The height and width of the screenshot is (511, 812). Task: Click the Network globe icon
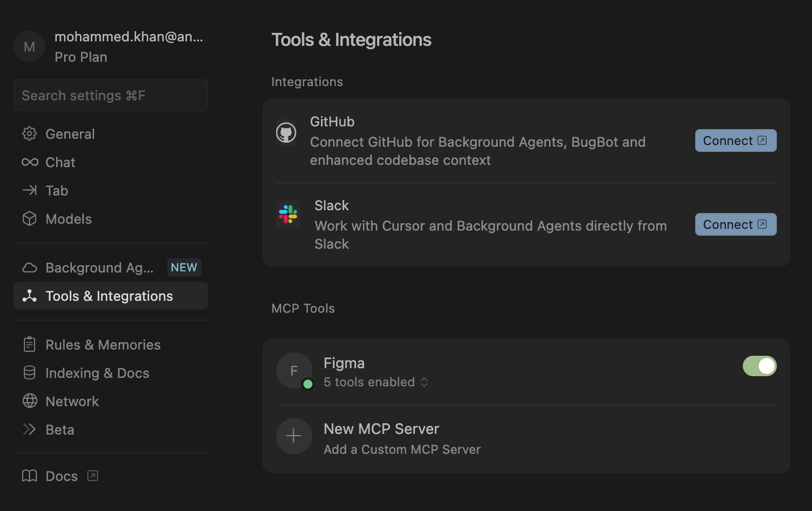point(29,401)
